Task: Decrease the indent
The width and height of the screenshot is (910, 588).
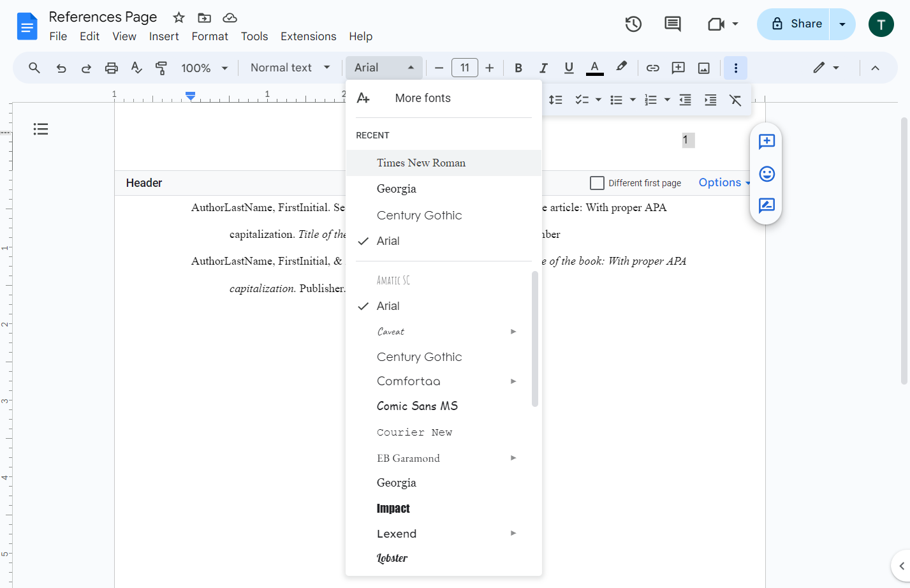Action: (685, 99)
